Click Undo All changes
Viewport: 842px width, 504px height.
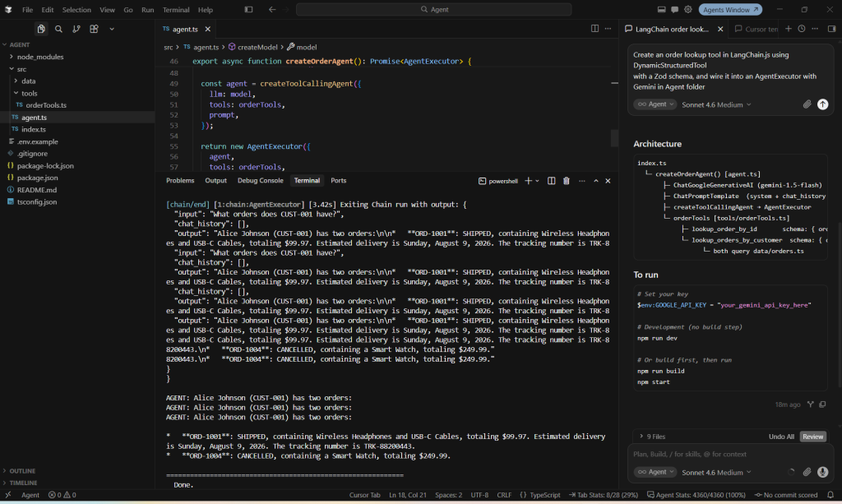pos(781,437)
